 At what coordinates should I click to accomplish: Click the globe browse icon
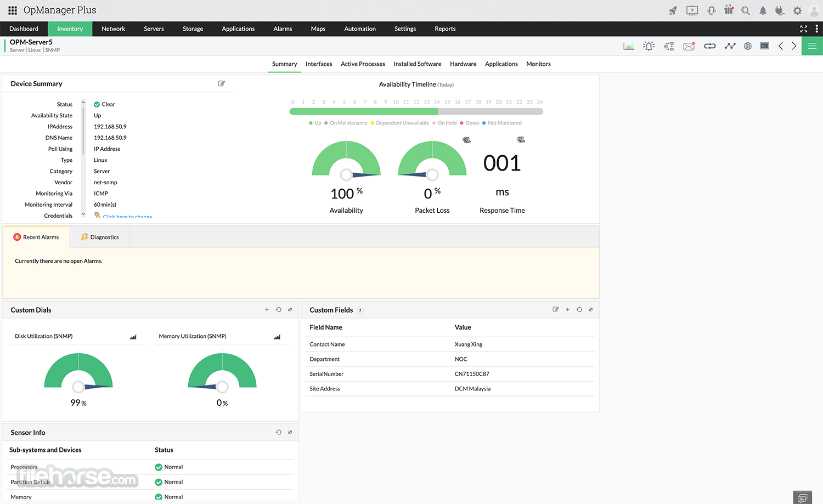click(x=747, y=46)
